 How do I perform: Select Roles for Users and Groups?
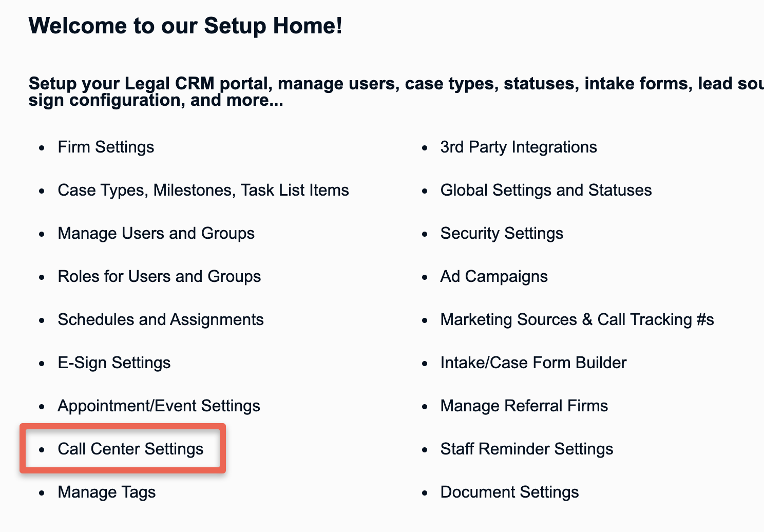coord(159,277)
